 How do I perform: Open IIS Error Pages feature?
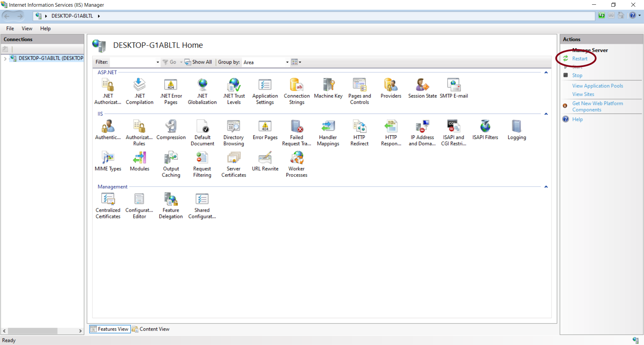(265, 130)
